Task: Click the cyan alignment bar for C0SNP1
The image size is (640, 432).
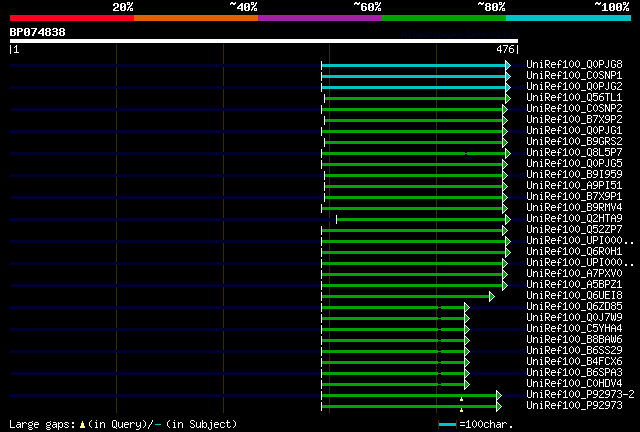Action: pos(413,76)
